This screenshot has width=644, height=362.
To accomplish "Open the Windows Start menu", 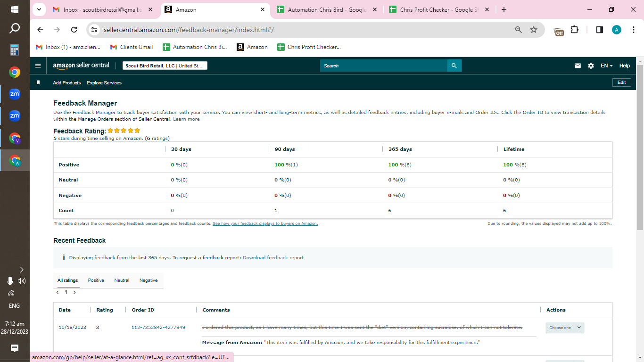I will [x=15, y=9].
